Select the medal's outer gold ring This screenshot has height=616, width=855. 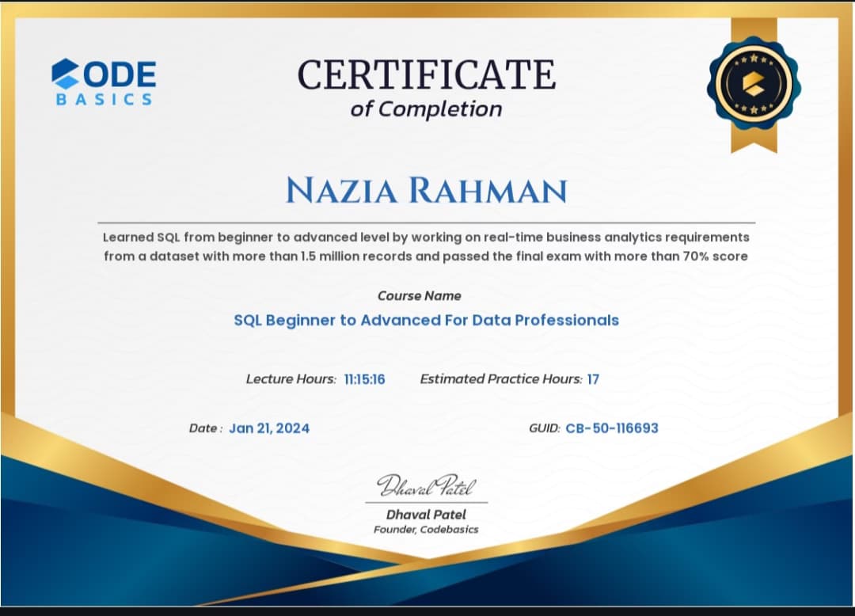(720, 83)
